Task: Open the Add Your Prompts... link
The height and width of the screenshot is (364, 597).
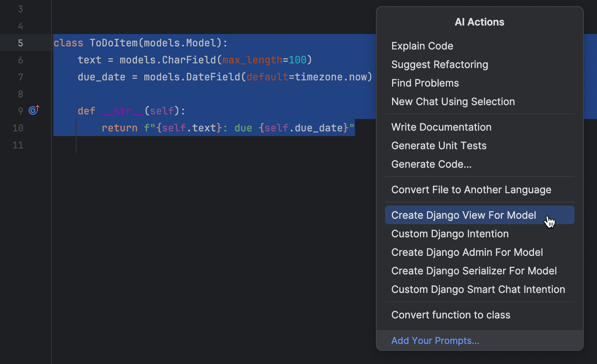Action: click(x=435, y=340)
